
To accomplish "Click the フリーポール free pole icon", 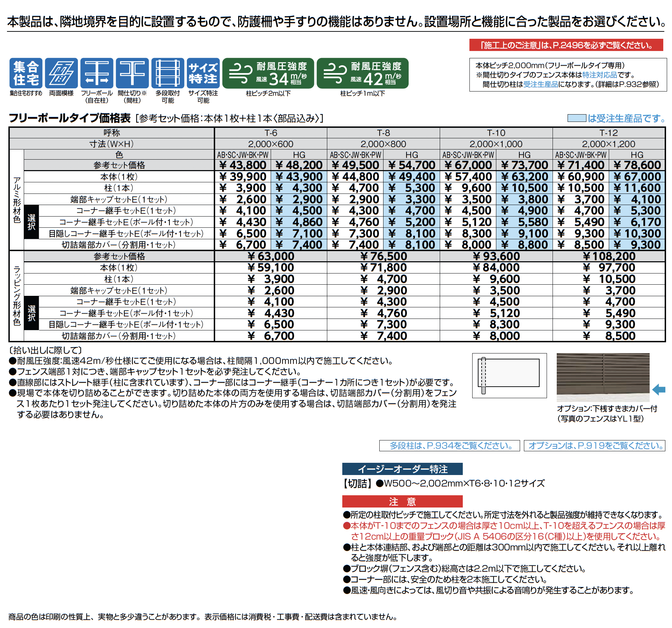I will 97,73.
